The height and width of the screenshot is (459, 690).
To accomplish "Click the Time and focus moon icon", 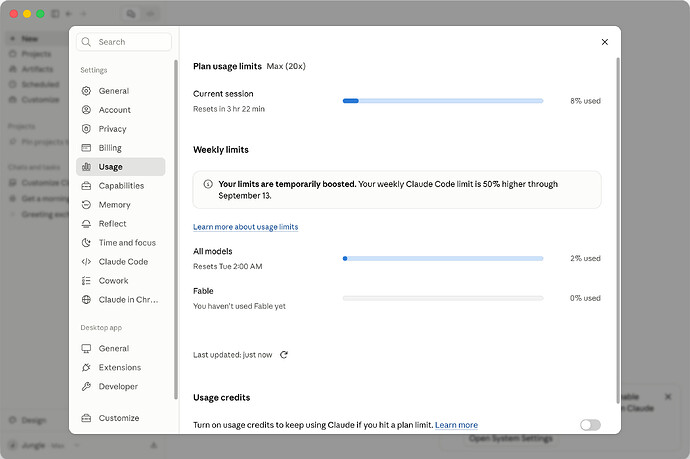I will click(86, 242).
